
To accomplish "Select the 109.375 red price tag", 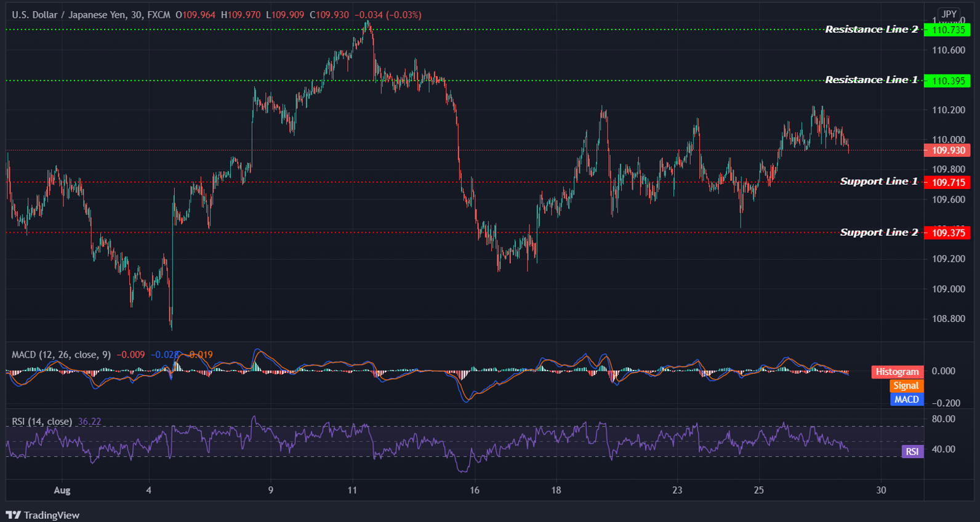I will pyautogui.click(x=947, y=233).
